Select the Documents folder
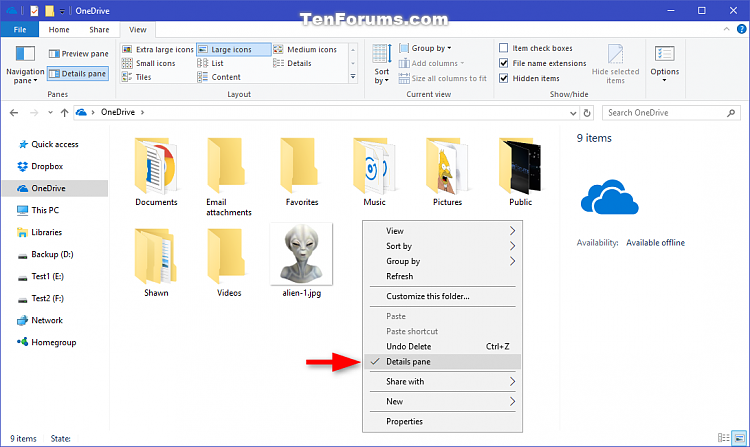Viewport: 750px width, 447px height. (x=156, y=172)
